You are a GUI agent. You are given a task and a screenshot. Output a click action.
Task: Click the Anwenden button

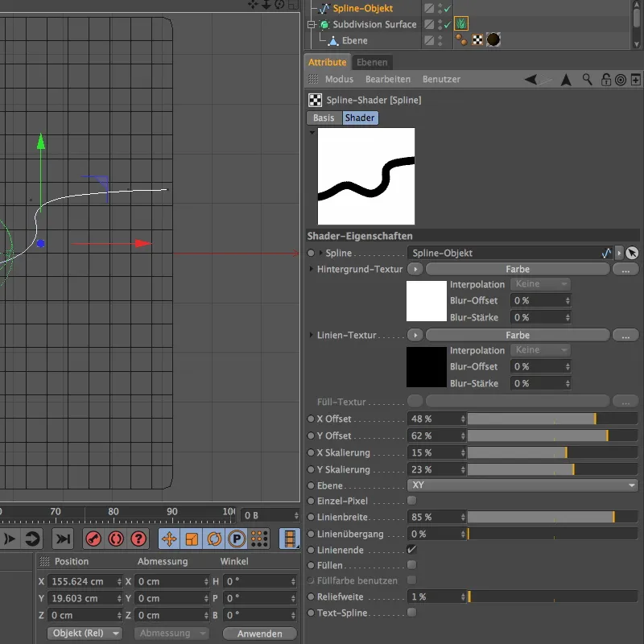coord(259,634)
